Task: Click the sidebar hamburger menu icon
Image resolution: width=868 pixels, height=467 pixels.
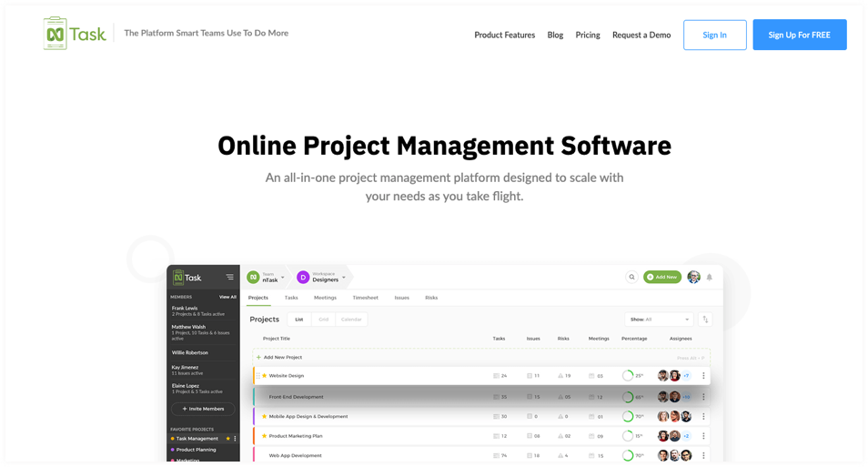Action: pyautogui.click(x=229, y=278)
